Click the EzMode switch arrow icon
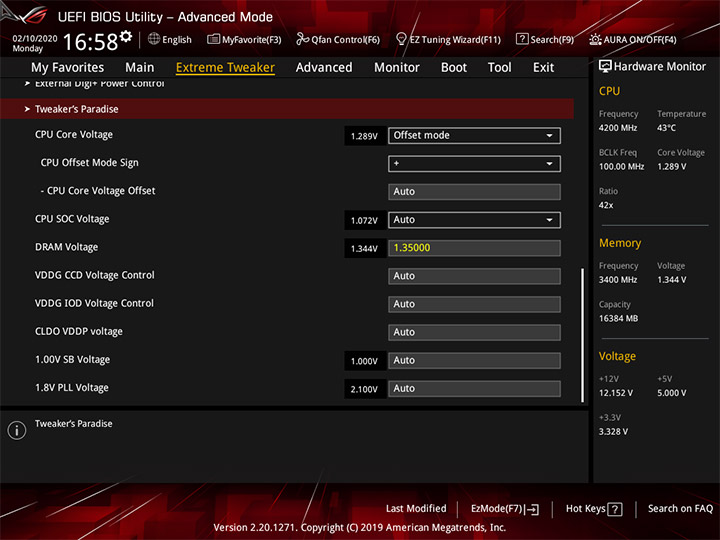Viewport: 720px width, 540px height. click(532, 509)
